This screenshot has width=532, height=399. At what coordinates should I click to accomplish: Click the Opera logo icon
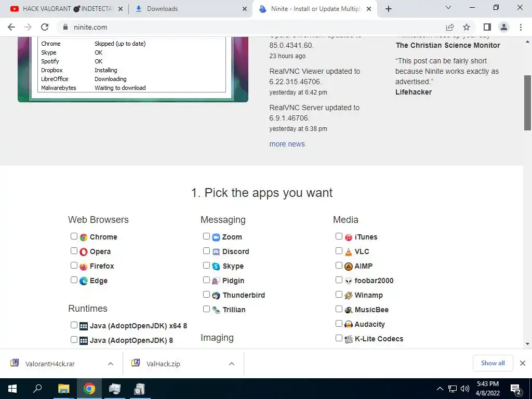pos(84,252)
